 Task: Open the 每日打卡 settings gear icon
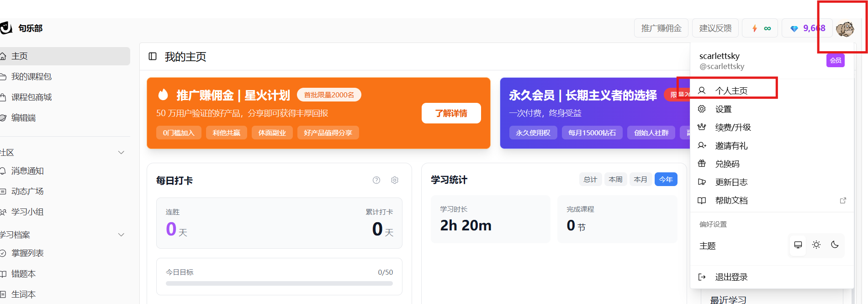tap(395, 180)
